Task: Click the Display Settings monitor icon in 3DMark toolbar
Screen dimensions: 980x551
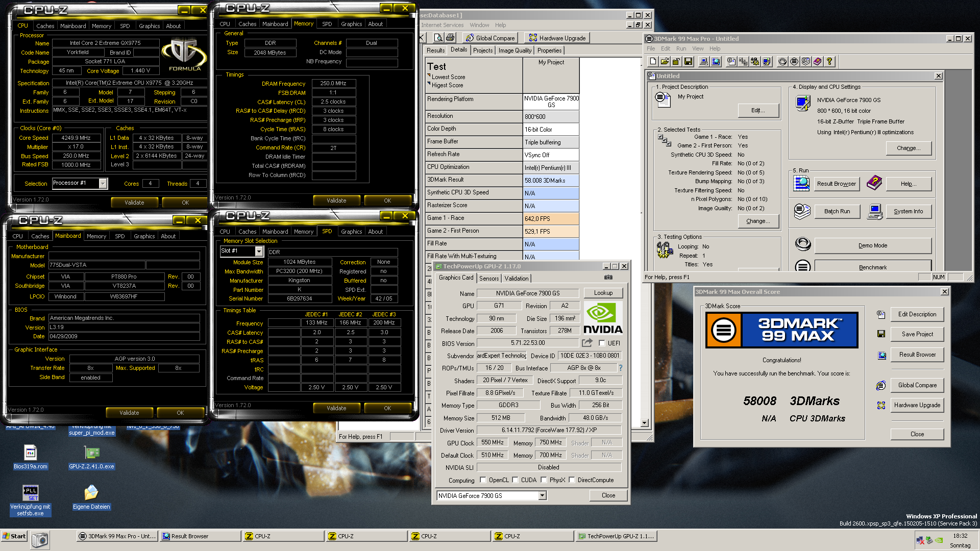Action: tap(767, 62)
